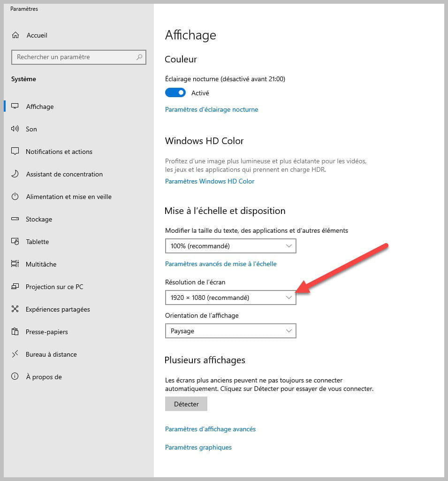
Task: Open Expériences partagées page
Action: click(58, 309)
